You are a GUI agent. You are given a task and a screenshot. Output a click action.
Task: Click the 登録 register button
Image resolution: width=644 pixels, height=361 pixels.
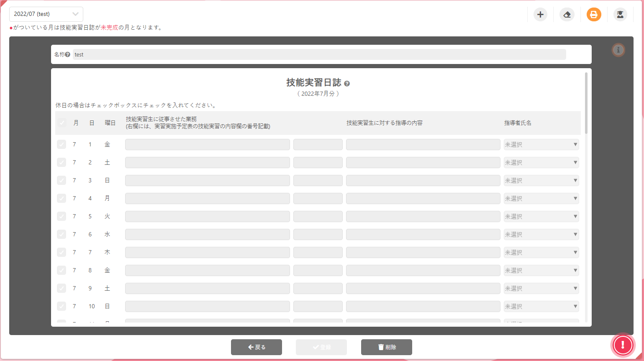(x=321, y=347)
